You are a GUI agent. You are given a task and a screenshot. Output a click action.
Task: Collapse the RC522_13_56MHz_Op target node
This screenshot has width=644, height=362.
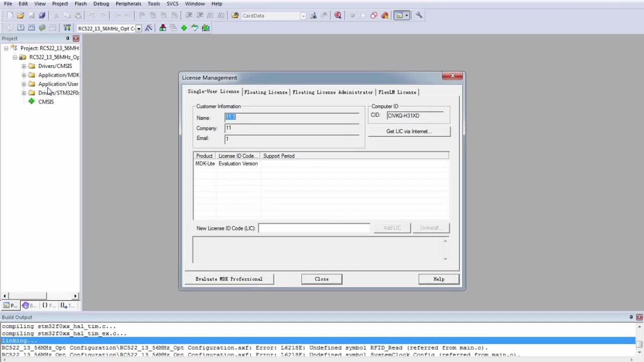coord(15,57)
